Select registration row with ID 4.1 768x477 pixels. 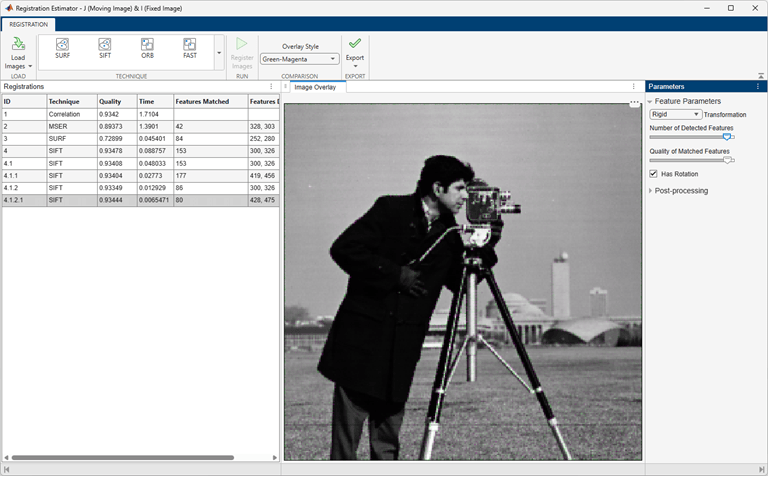point(141,163)
